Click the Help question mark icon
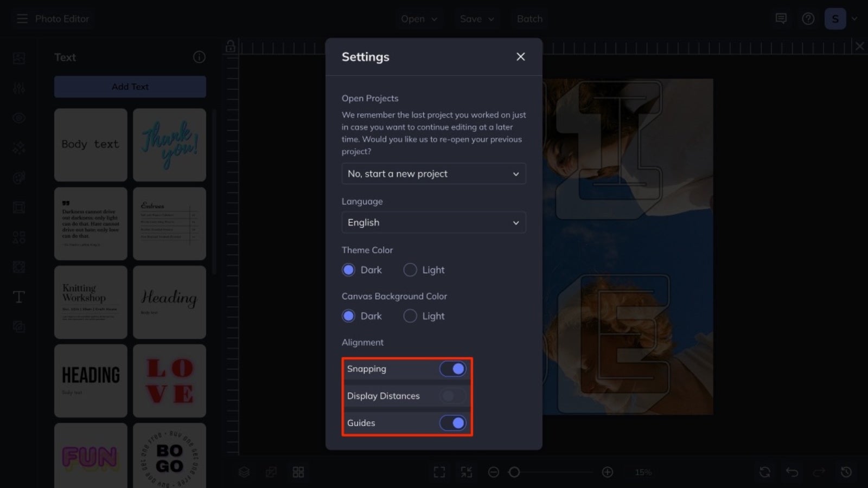Viewport: 868px width, 488px height. point(808,18)
